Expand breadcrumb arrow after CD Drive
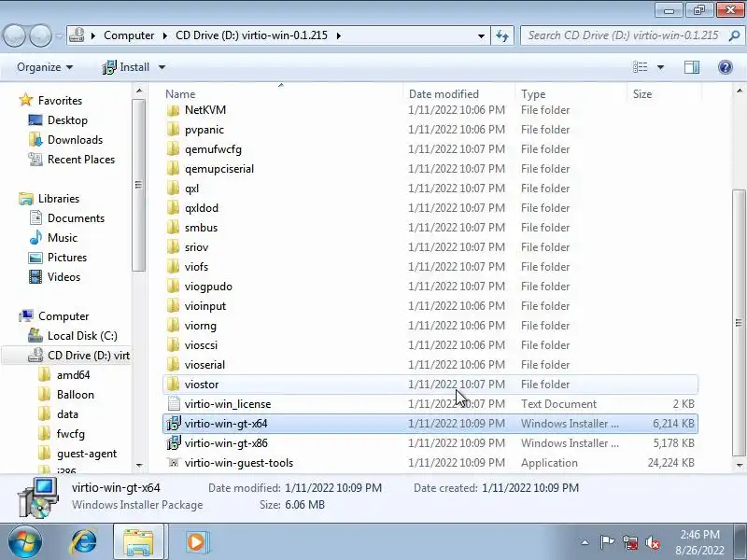747x560 pixels. click(x=339, y=35)
